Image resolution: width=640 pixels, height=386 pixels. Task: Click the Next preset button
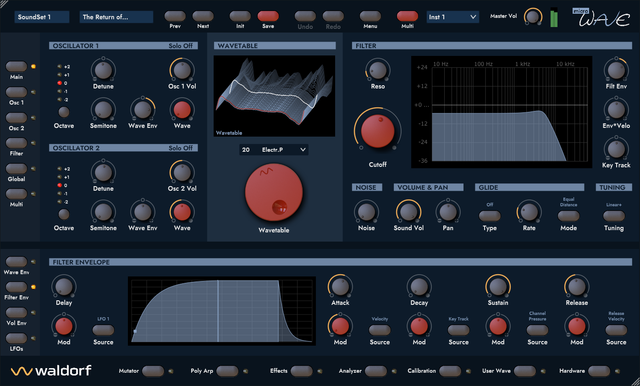[203, 16]
